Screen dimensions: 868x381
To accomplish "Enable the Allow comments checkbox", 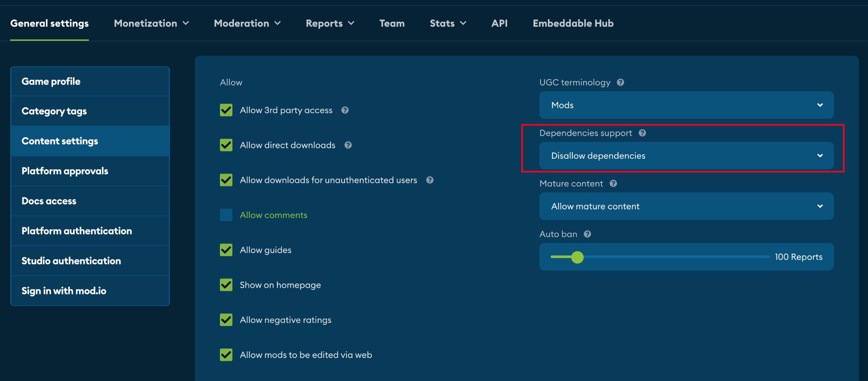I will click(x=226, y=215).
